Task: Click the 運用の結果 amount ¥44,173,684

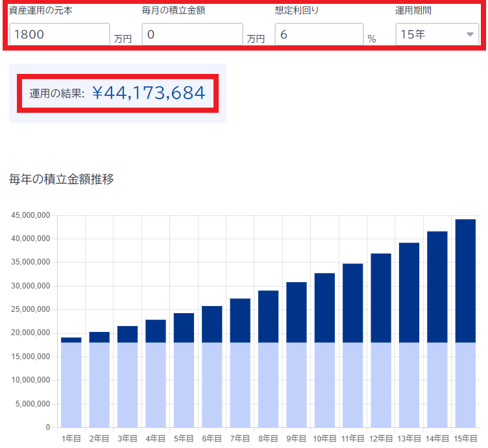Action: click(149, 93)
